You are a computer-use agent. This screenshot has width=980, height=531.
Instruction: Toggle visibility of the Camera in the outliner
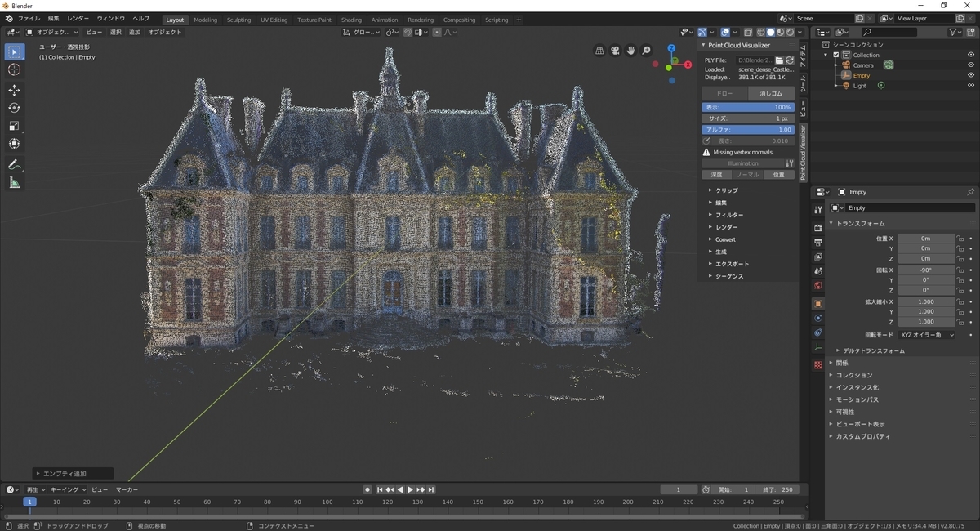pos(970,65)
